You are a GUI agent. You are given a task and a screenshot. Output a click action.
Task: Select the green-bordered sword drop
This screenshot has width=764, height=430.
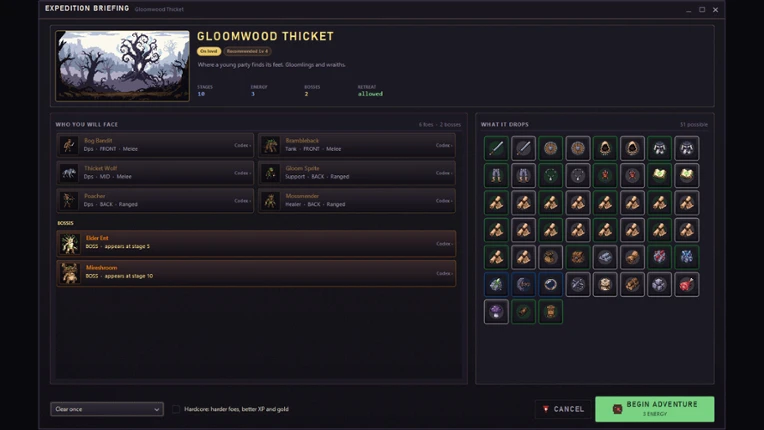tap(496, 148)
